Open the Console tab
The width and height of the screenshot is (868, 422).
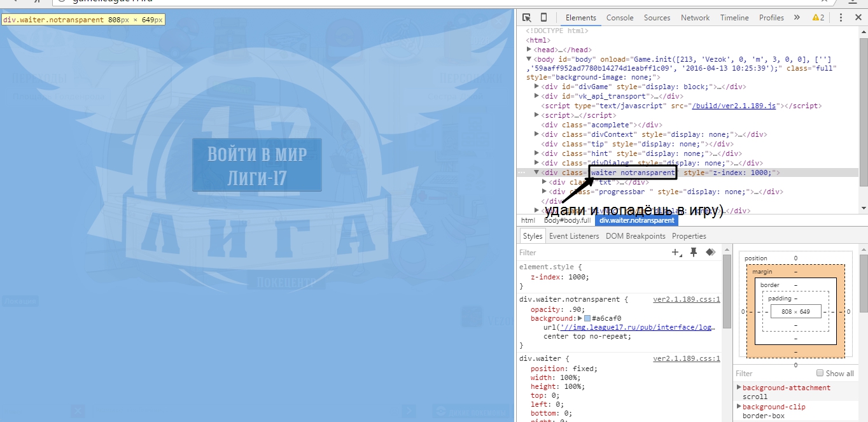[x=620, y=18]
